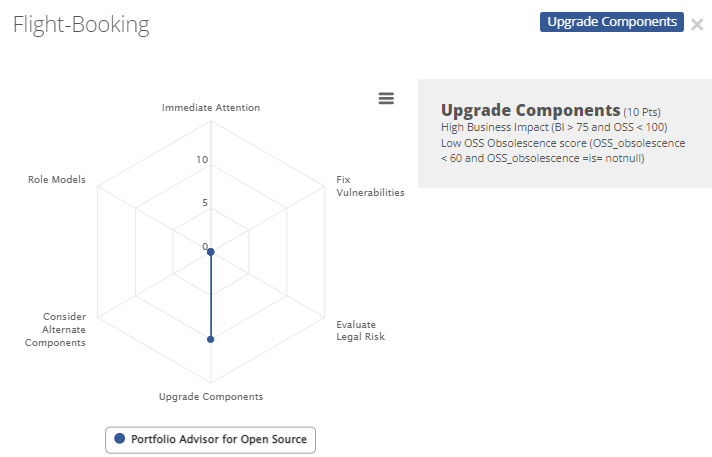Click the center zero data point
Screen dimensions: 712x457
coord(211,252)
